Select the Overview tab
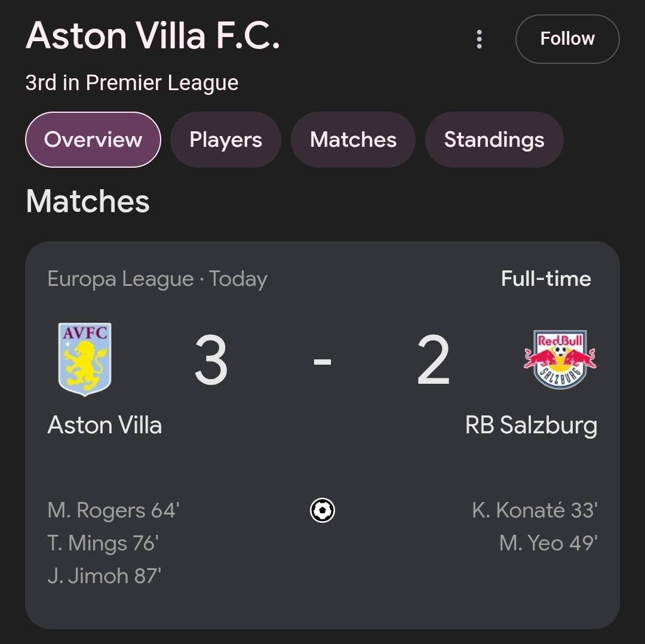The height and width of the screenshot is (644, 645). coord(93,140)
